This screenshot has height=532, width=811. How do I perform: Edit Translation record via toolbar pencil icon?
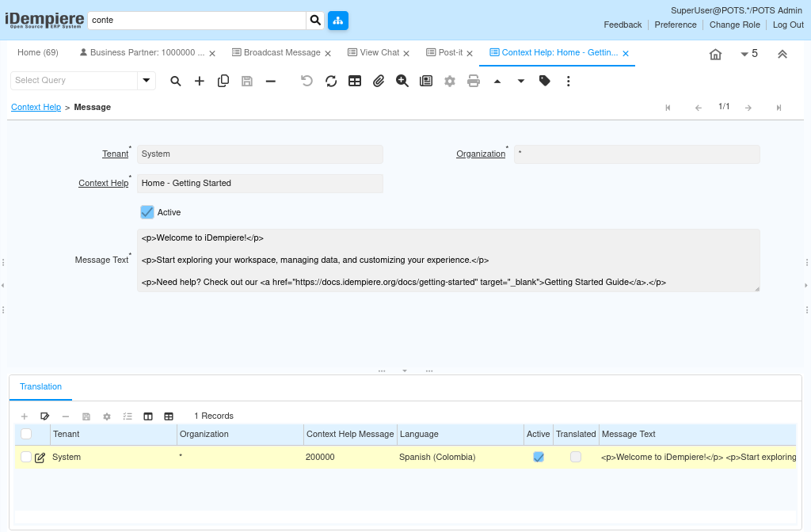(x=45, y=416)
